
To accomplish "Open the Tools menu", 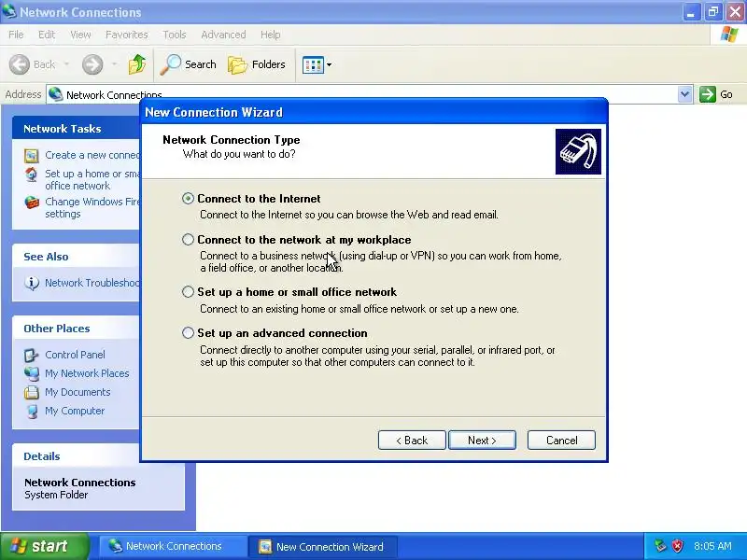I will (175, 35).
